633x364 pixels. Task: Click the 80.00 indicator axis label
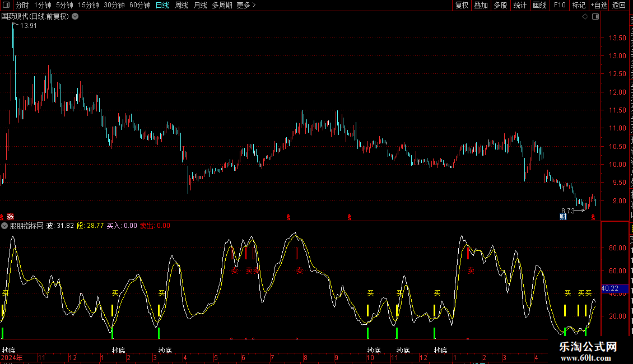point(618,248)
